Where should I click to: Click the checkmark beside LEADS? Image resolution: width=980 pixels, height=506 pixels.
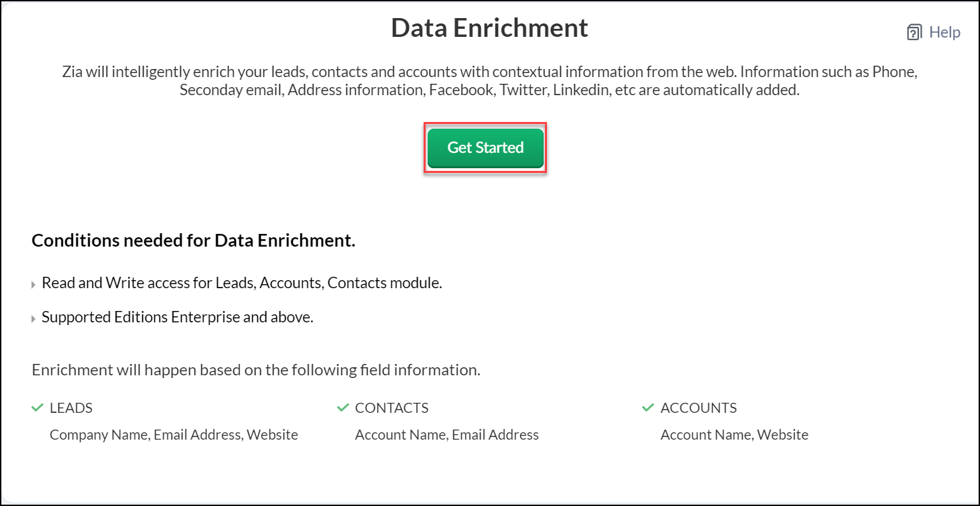tap(38, 407)
